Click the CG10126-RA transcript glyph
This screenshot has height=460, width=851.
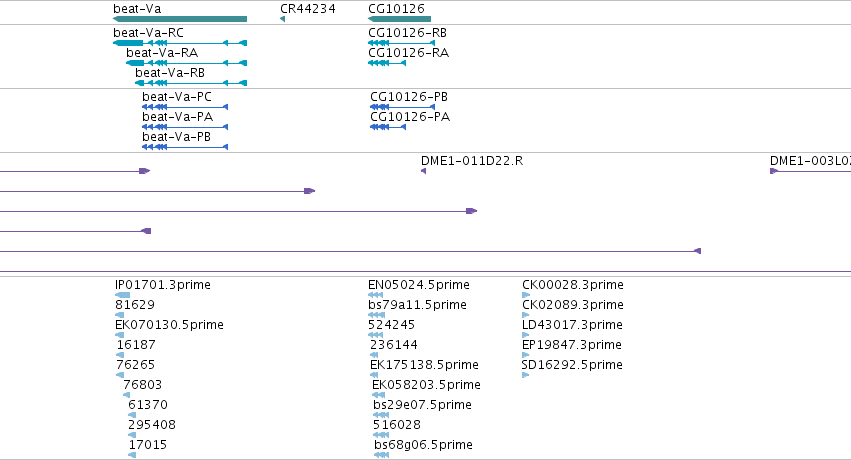(387, 63)
